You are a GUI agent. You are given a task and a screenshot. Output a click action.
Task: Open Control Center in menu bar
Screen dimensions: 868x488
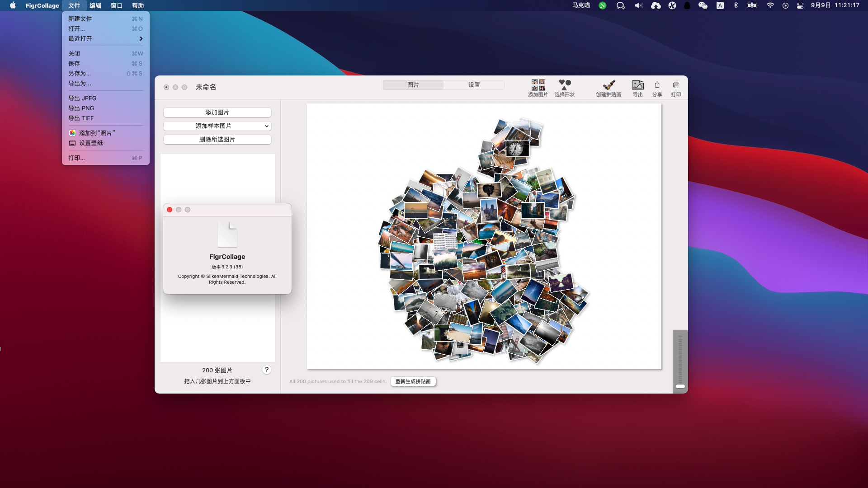[x=800, y=5]
